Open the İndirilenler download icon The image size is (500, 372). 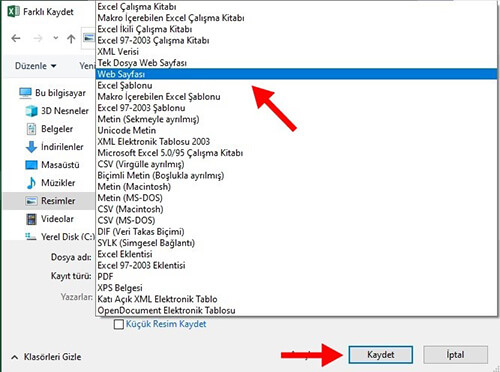coord(31,147)
